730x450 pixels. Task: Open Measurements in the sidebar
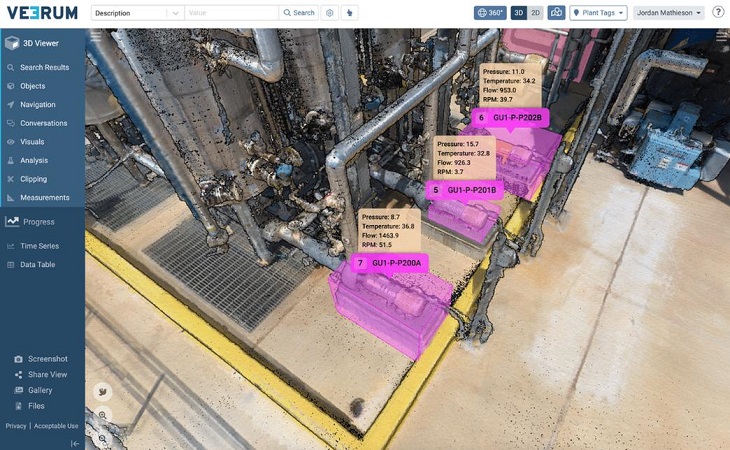[44, 198]
